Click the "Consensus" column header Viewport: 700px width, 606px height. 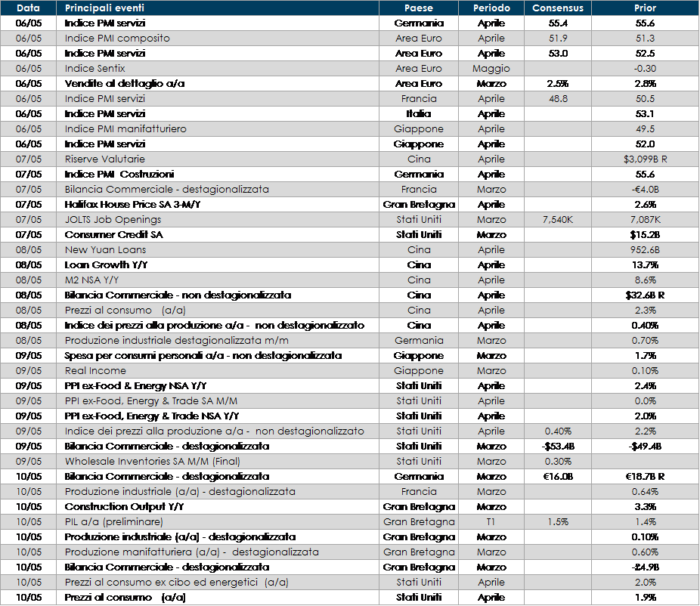(558, 8)
